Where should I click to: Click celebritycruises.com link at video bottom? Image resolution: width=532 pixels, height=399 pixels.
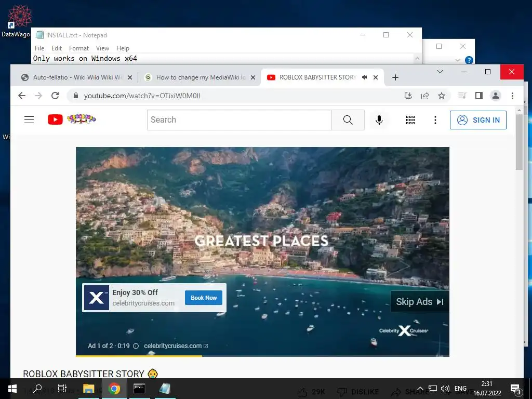pyautogui.click(x=176, y=345)
